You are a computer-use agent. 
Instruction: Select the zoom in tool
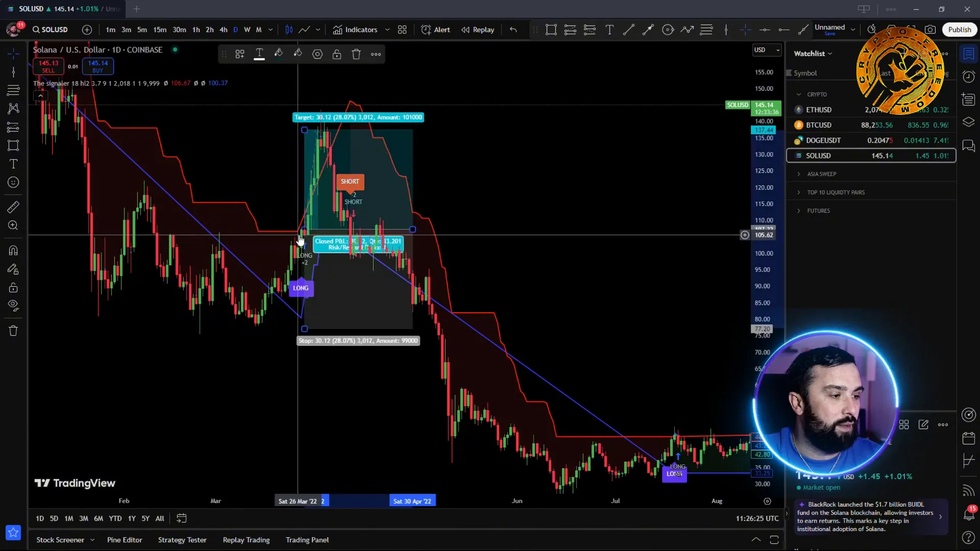13,225
